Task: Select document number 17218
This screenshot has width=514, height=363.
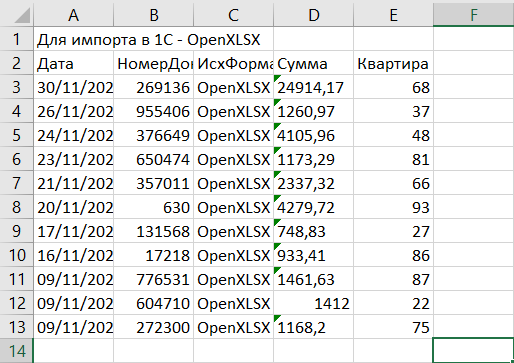Action: 153,255
